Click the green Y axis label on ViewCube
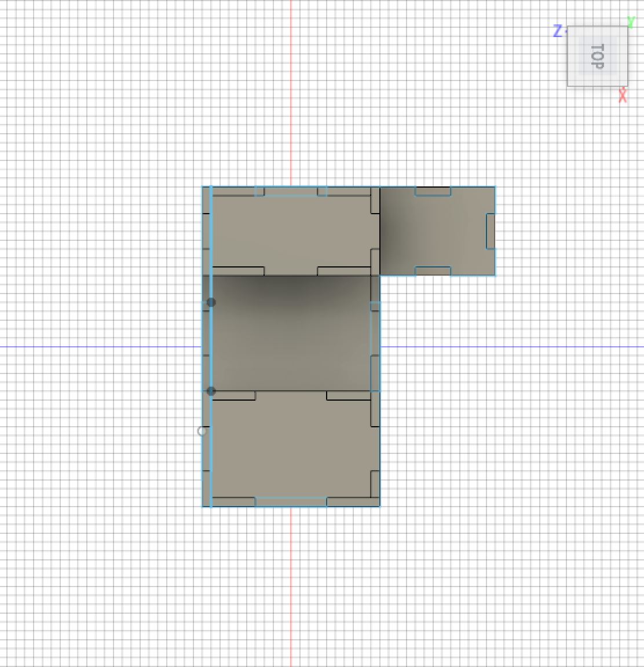The height and width of the screenshot is (667, 644). (631, 22)
